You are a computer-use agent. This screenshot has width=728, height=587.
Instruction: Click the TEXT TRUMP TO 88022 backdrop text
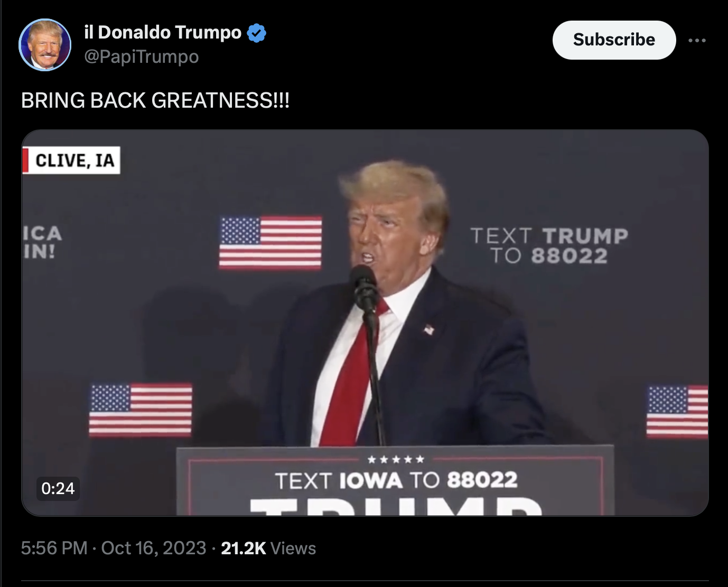click(x=549, y=245)
